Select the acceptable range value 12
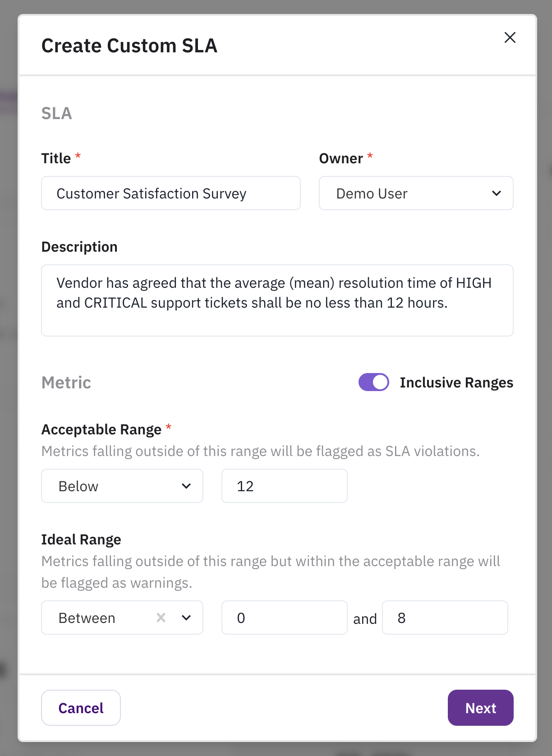This screenshot has height=756, width=552. click(284, 486)
